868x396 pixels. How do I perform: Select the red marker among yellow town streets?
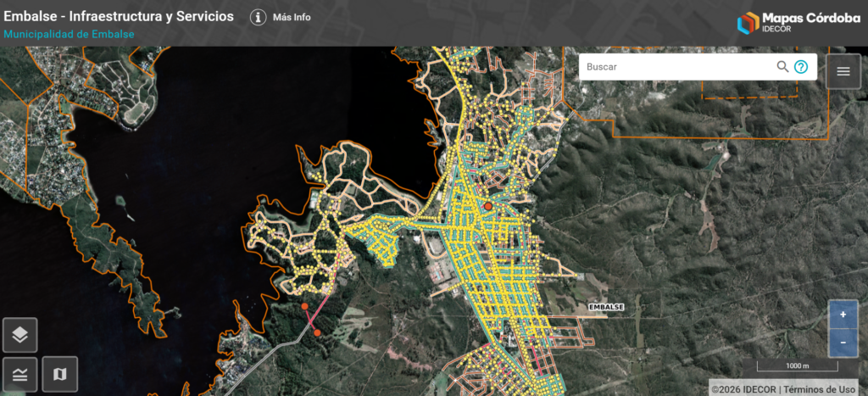tap(488, 206)
